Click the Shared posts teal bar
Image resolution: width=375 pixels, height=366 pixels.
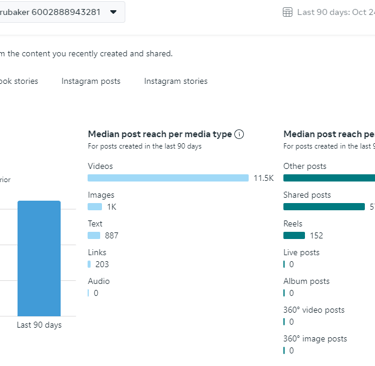(x=324, y=207)
